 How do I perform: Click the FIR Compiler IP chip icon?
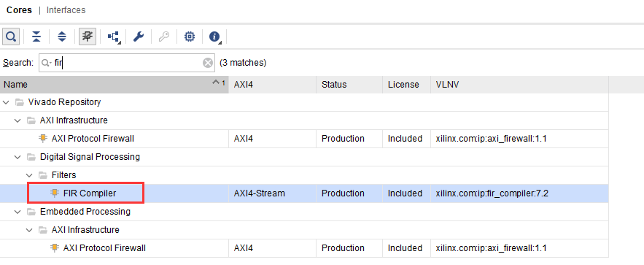click(x=54, y=193)
